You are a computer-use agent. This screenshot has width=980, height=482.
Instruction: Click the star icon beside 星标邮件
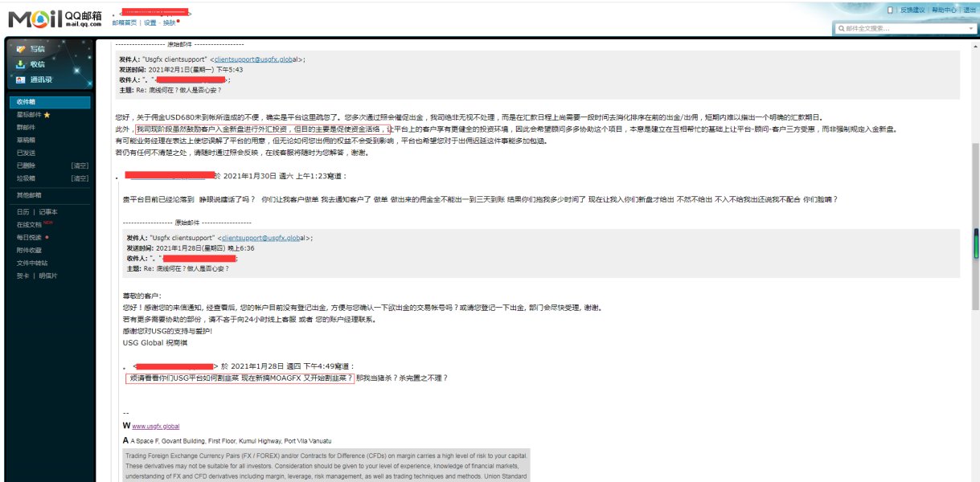click(x=47, y=115)
